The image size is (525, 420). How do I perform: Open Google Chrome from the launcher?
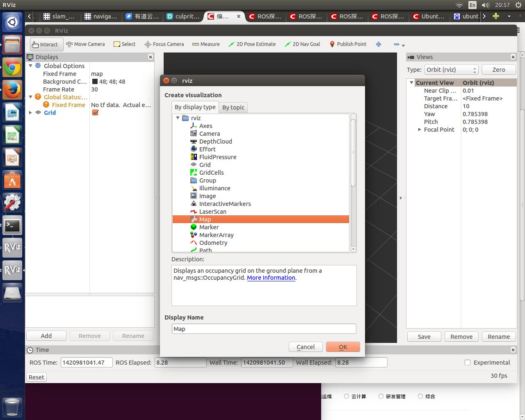[12, 68]
